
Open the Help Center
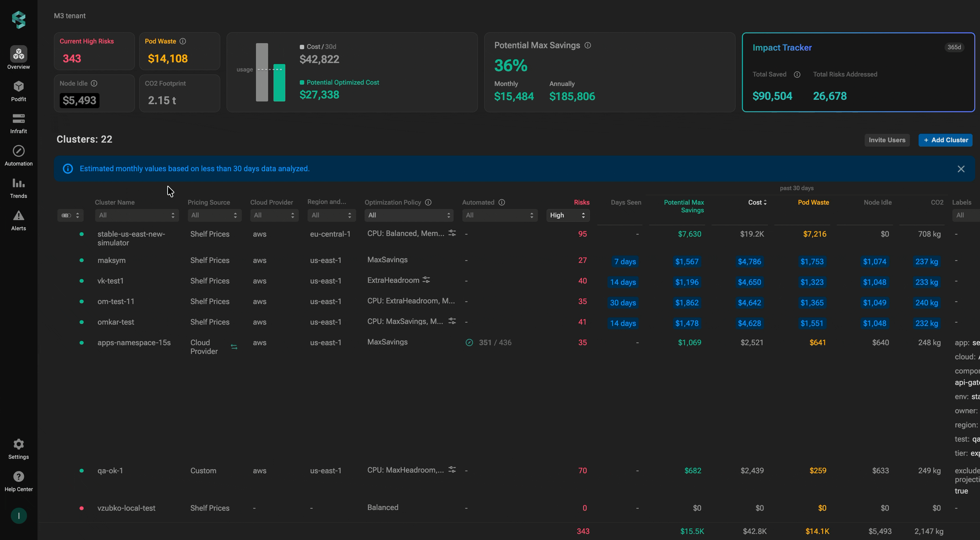coord(18,481)
